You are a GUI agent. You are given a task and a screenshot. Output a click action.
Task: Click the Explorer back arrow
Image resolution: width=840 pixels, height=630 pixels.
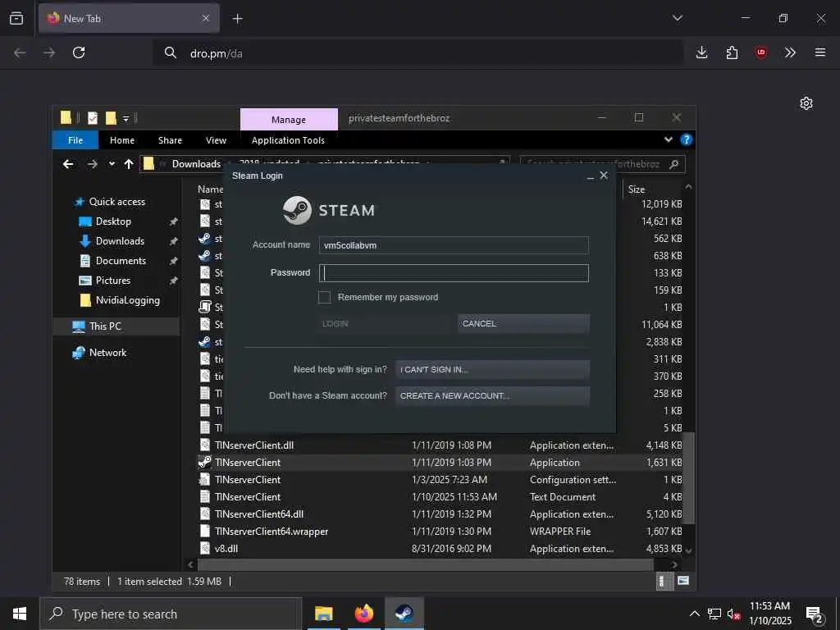(x=68, y=164)
